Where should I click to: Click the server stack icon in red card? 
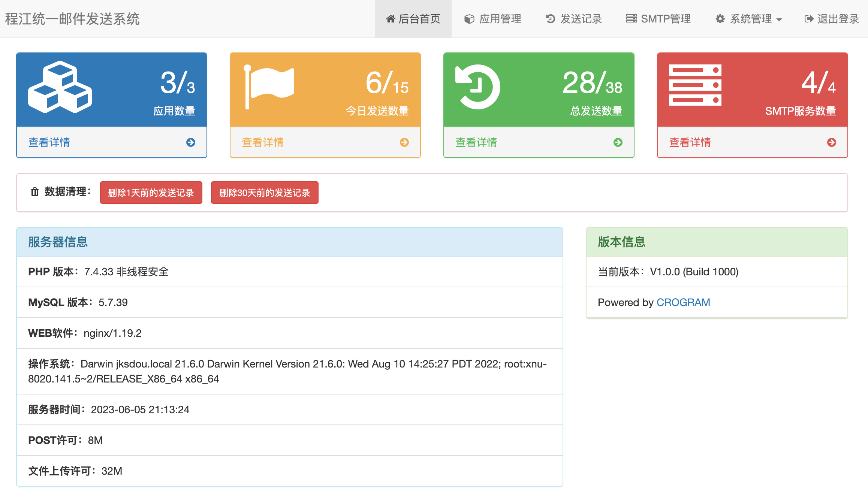pyautogui.click(x=695, y=85)
